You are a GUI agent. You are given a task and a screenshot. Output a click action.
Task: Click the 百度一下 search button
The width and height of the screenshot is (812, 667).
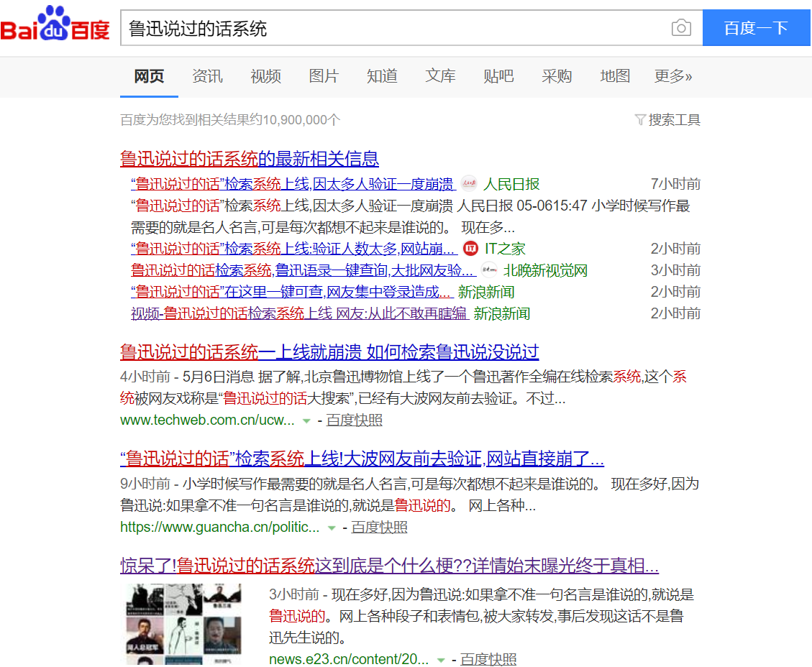click(x=756, y=27)
